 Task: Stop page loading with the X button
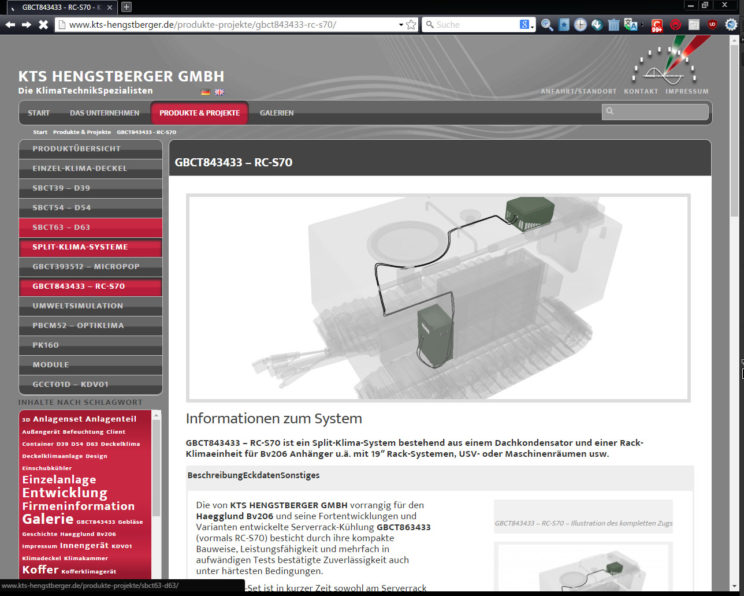coord(43,24)
